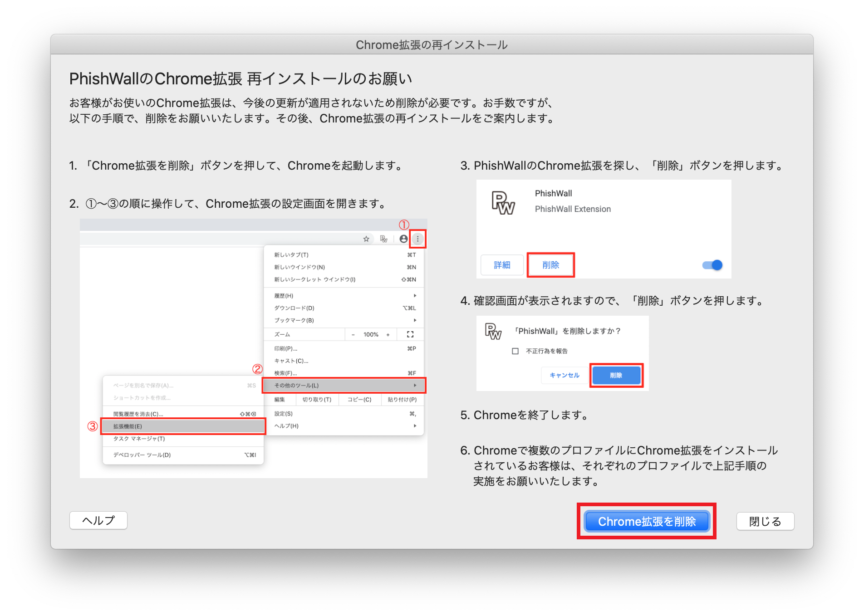Click the profile avatar icon in illustrated toolbar
The width and height of the screenshot is (864, 616).
(403, 239)
